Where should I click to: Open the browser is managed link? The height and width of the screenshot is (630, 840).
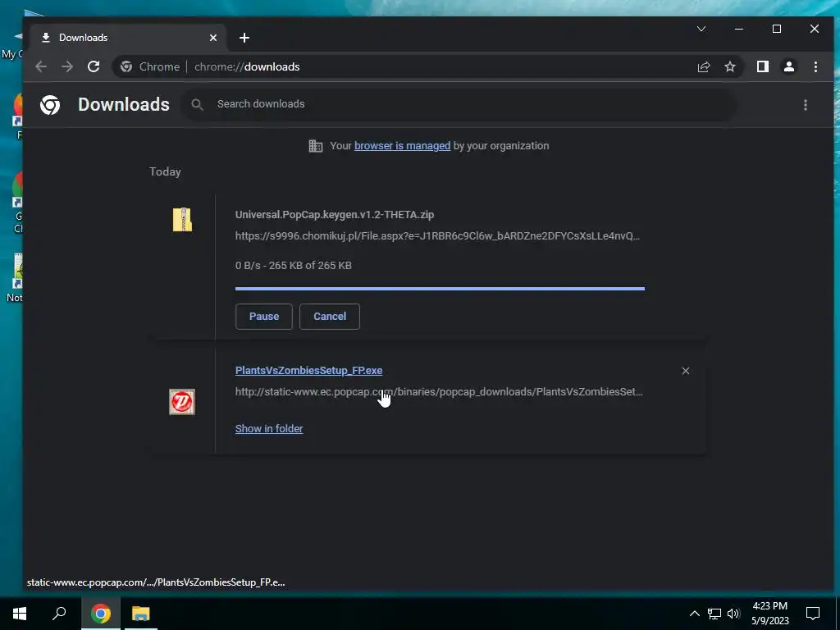402,146
